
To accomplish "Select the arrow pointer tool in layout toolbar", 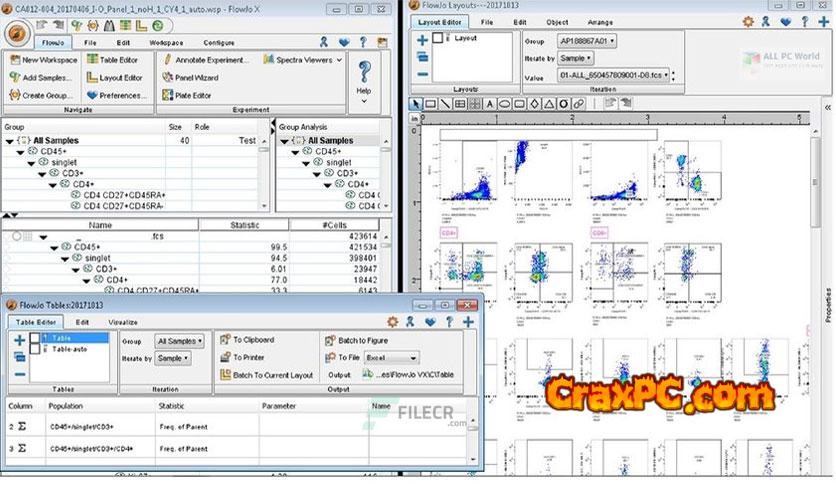I will [416, 103].
